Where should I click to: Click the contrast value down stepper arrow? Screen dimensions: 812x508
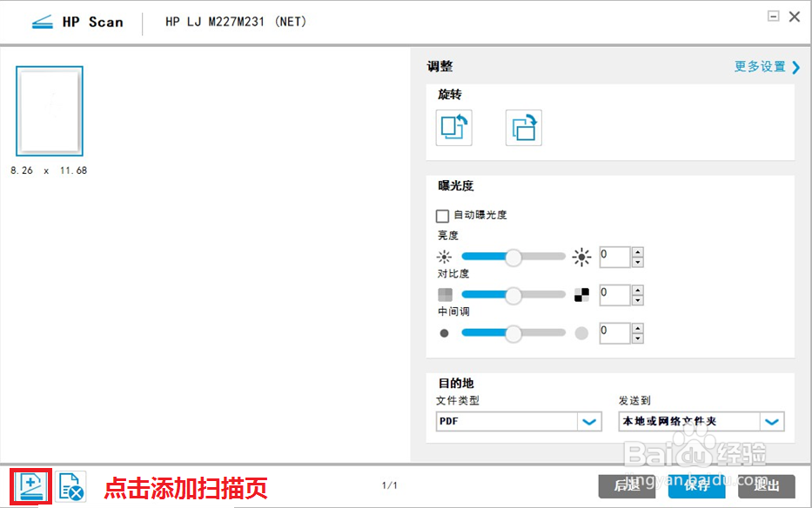[636, 299]
